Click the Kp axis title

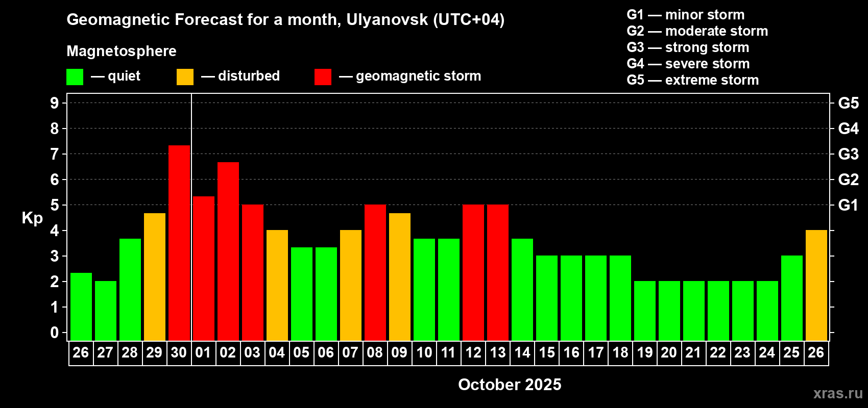click(x=32, y=218)
